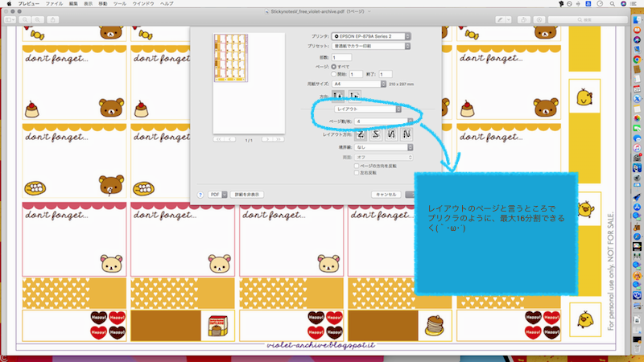Click the 開始 start page field
The image size is (644, 362).
pos(356,74)
